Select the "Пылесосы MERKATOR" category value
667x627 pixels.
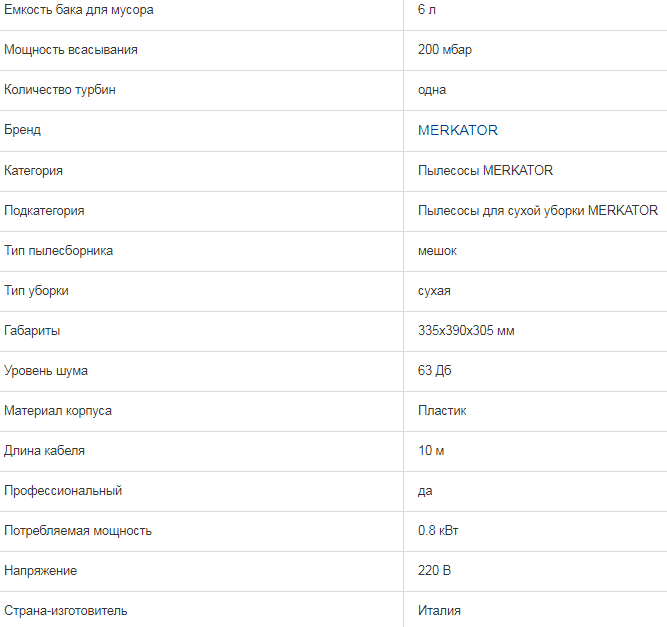[485, 170]
